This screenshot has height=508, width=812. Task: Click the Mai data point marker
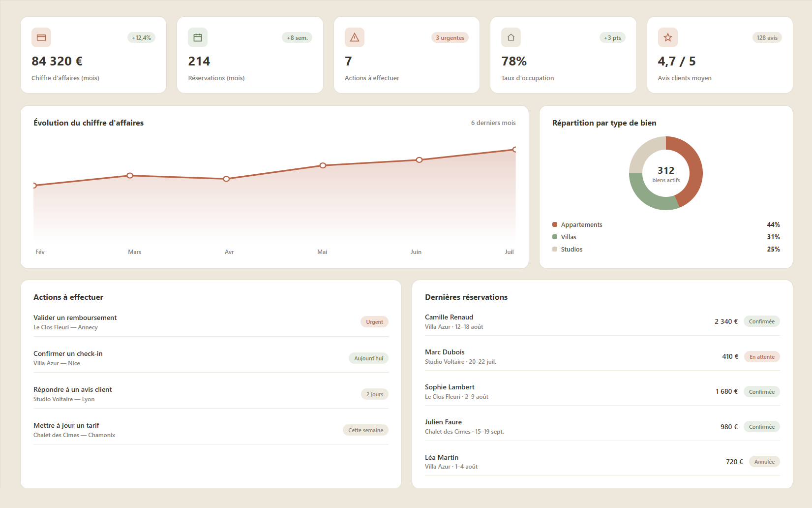click(x=323, y=165)
